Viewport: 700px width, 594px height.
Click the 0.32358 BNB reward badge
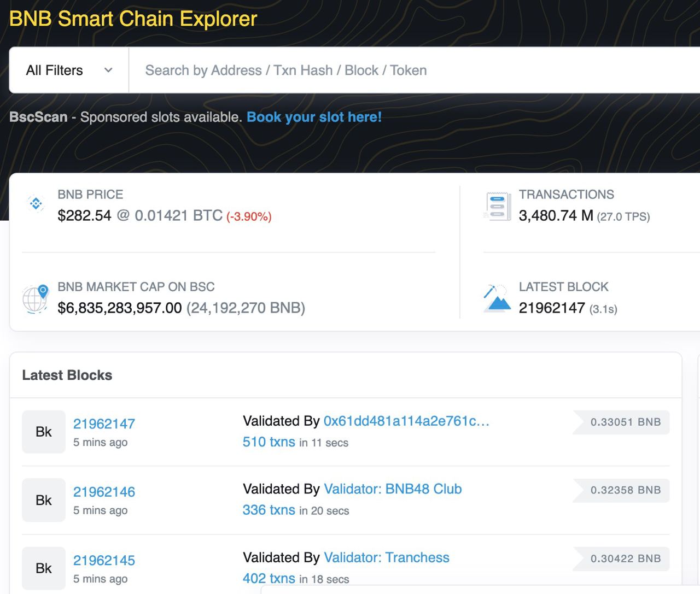point(622,490)
